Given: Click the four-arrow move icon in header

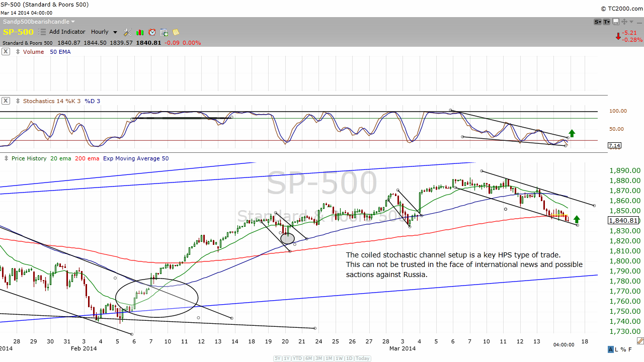Looking at the screenshot, I should [x=624, y=22].
